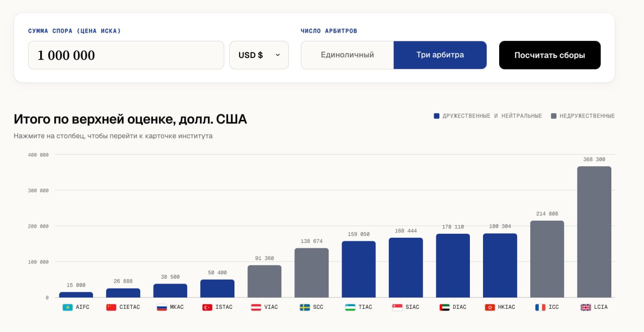
Task: Click the value label 138 674
Action: tap(311, 241)
